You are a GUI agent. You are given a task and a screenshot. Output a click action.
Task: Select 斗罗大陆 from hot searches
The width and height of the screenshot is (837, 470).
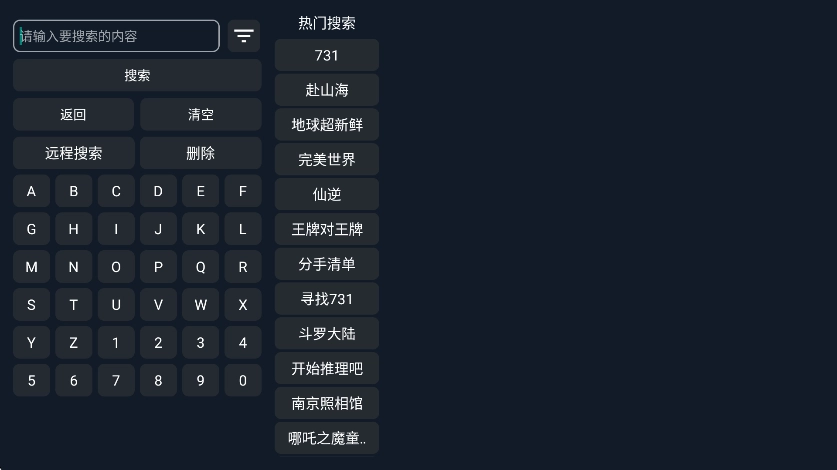(327, 334)
